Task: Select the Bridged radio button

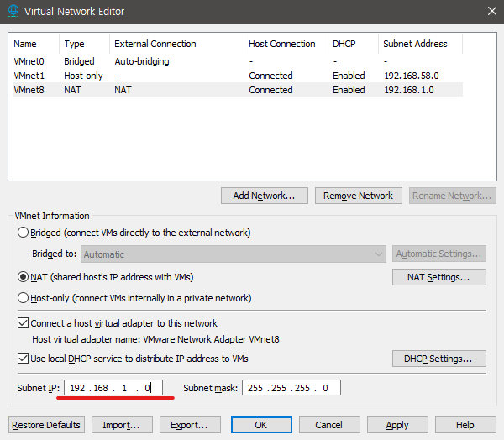Action: click(x=23, y=233)
